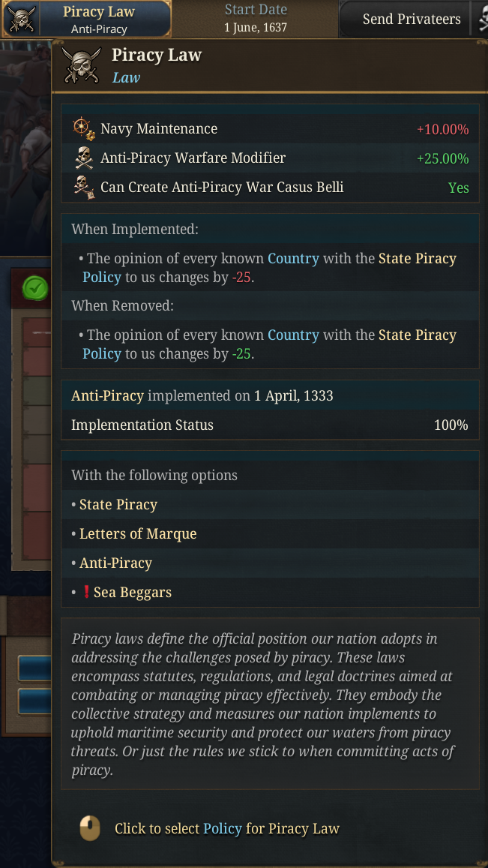Select the Sea Beggars option
The image size is (488, 868).
[133, 593]
